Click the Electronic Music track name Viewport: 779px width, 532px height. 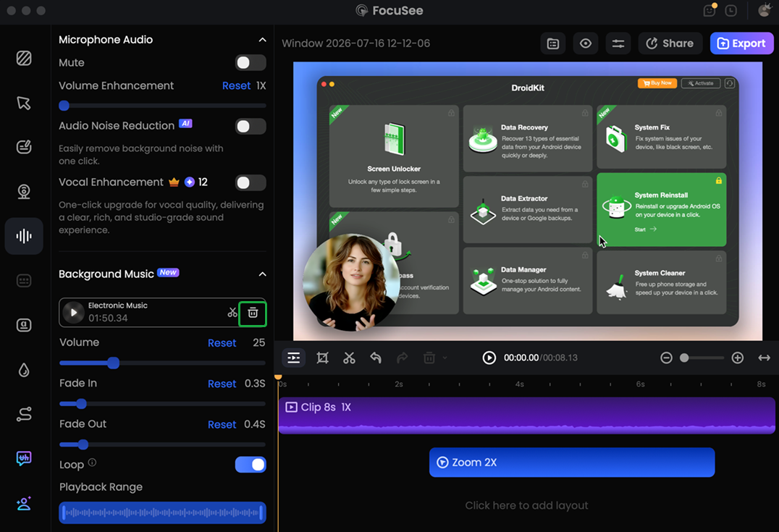tap(118, 305)
